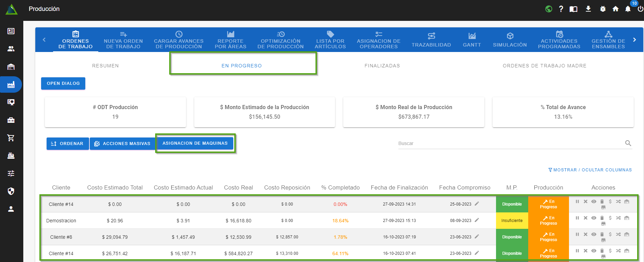
Task: Click dollar cost icon in first Cliente #14 row
Action: tap(610, 201)
